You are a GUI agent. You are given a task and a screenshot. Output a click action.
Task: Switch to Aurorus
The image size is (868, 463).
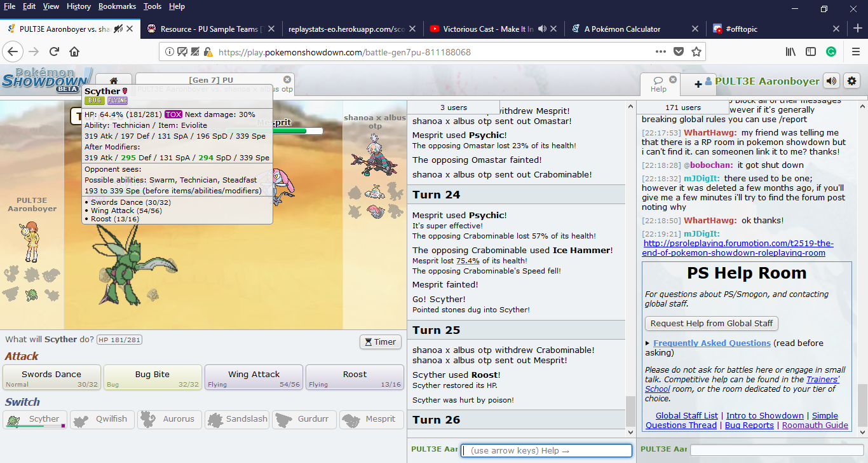[x=169, y=420]
